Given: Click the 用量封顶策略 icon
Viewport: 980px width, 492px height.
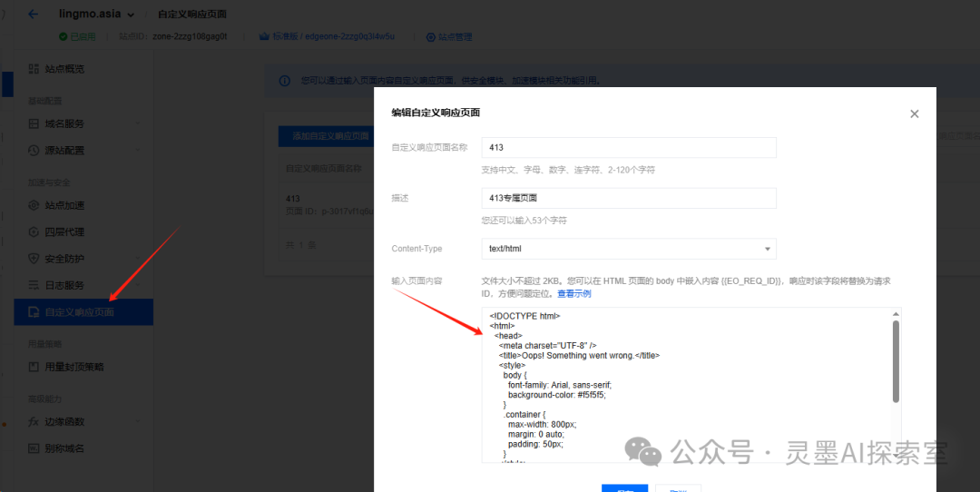Looking at the screenshot, I should tap(34, 367).
